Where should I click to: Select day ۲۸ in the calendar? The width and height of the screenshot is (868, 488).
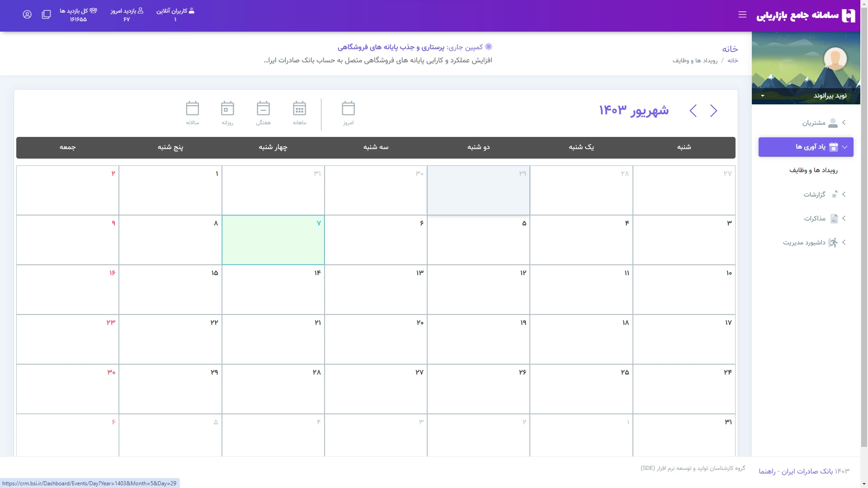[273, 389]
